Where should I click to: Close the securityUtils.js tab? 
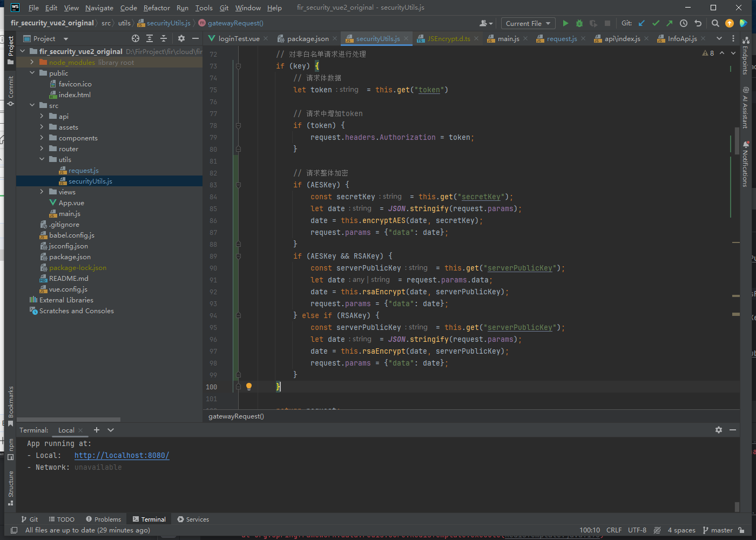coord(406,38)
